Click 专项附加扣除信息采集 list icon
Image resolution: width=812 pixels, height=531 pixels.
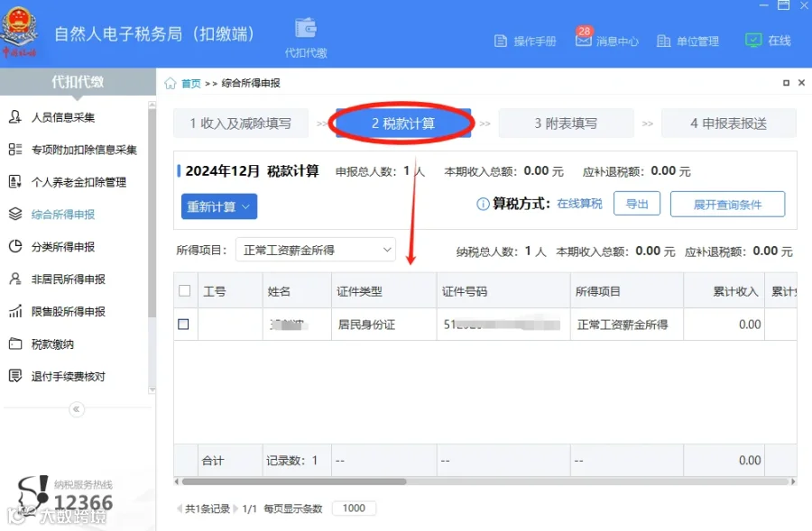[15, 150]
